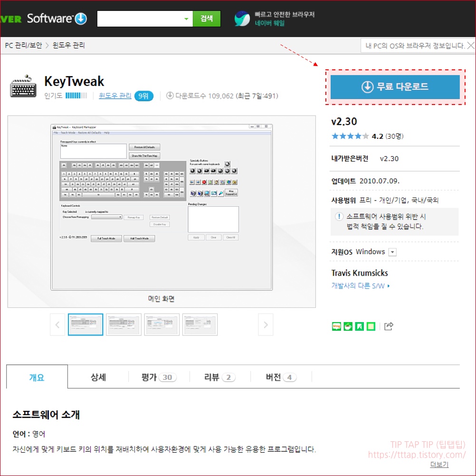This screenshot has width=476, height=476.
Task: Click the v2.30 version heading
Action: (344, 122)
